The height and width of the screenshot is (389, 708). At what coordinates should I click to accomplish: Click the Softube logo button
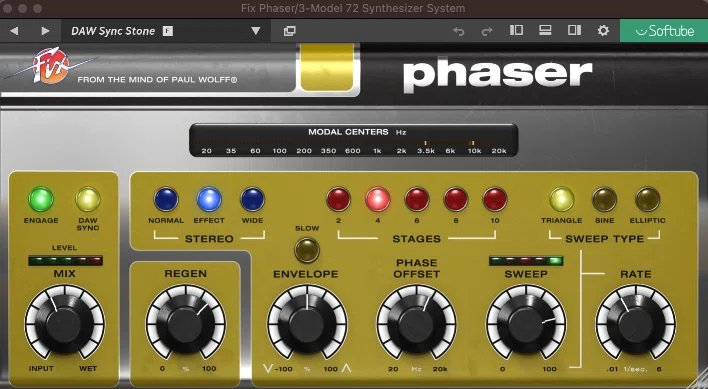coord(664,31)
